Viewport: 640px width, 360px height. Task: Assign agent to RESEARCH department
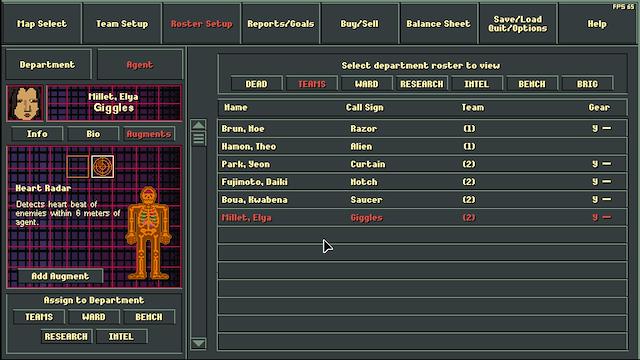pyautogui.click(x=66, y=337)
